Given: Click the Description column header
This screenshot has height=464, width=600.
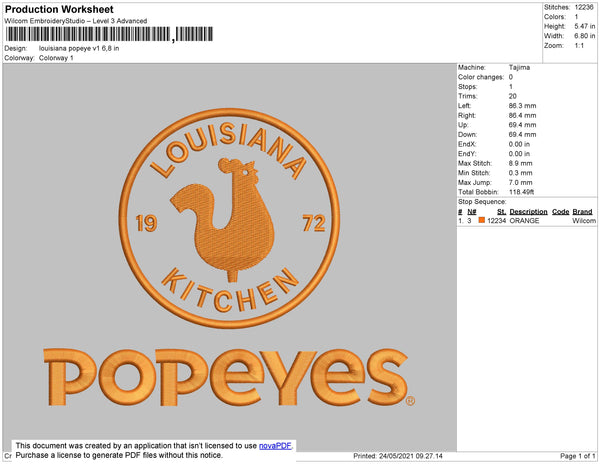Looking at the screenshot, I should (528, 212).
